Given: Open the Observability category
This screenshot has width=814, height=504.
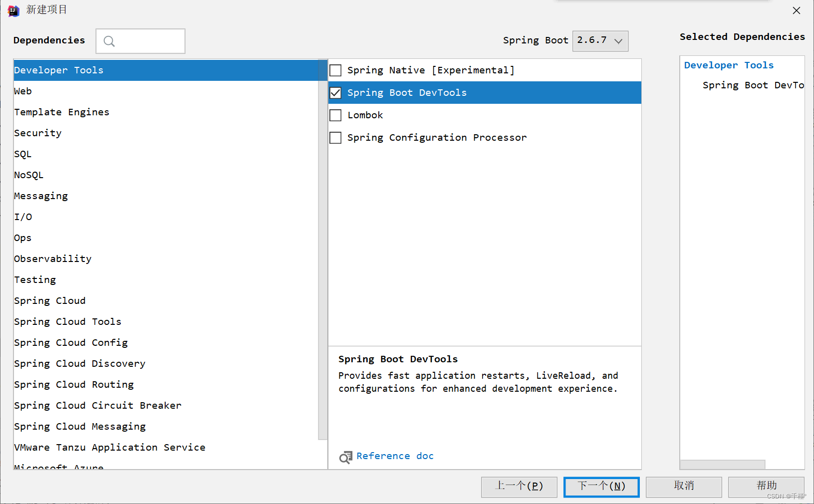Looking at the screenshot, I should coord(166,259).
